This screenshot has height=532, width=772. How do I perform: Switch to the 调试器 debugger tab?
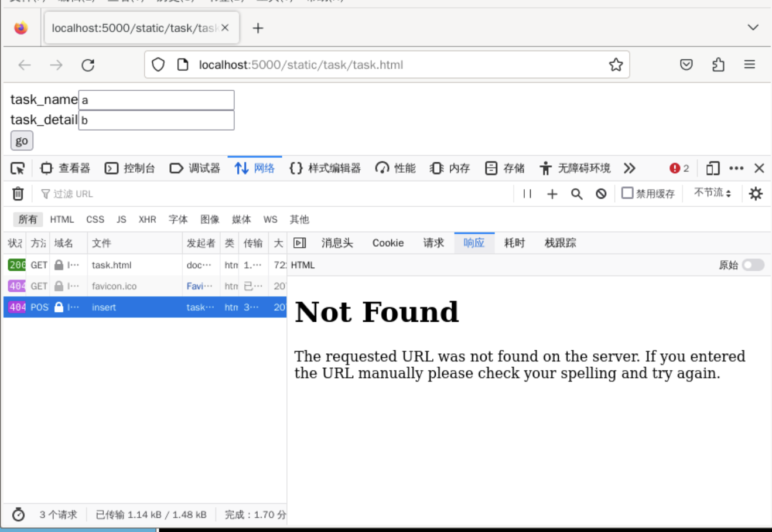[x=194, y=168]
